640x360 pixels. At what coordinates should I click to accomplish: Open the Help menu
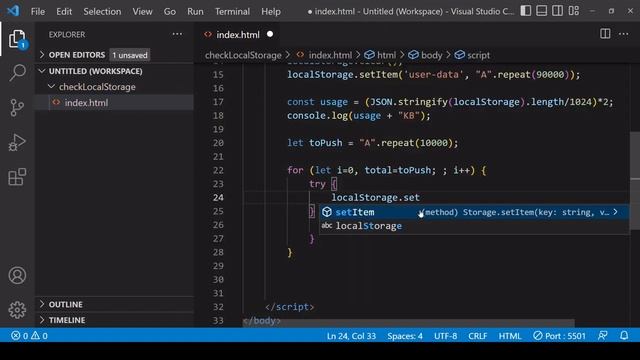[271, 11]
